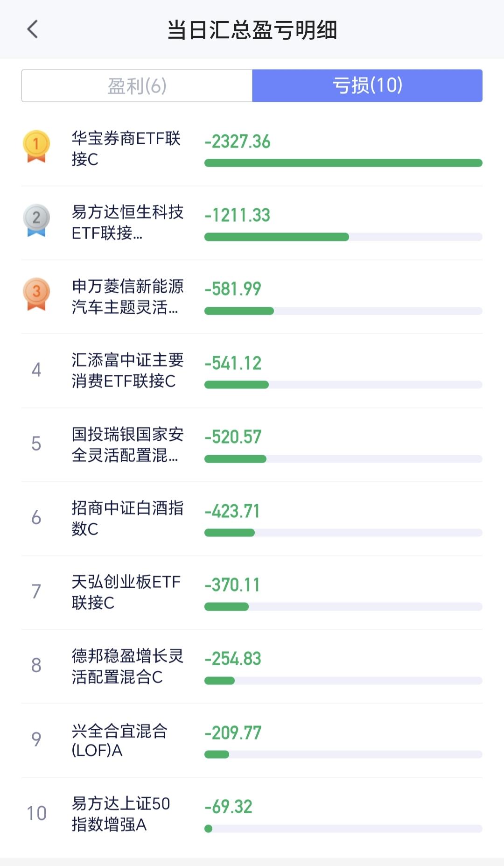Switch to the 盈利(6) tab
This screenshot has height=866, width=504.
(x=137, y=85)
